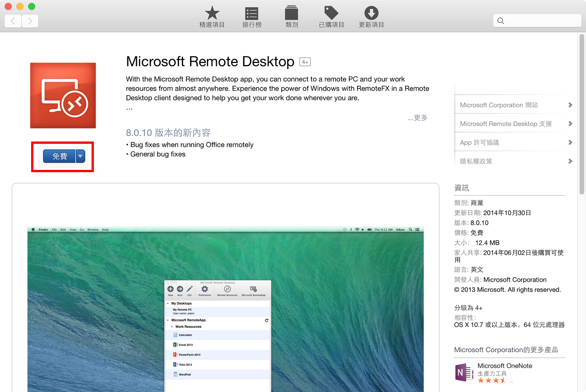Click the 大小: 12.4 MB text
The width and height of the screenshot is (586, 392).
point(477,243)
